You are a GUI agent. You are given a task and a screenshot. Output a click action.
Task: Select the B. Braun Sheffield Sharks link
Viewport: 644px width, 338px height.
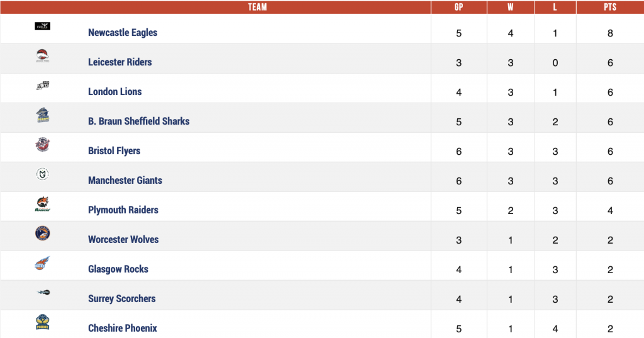pos(139,121)
